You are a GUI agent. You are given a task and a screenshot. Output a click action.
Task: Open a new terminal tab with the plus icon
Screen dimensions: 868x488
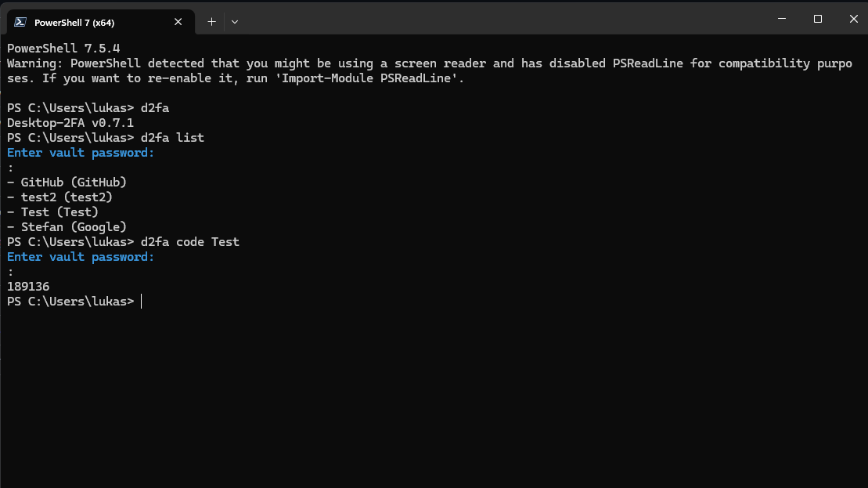[211, 22]
